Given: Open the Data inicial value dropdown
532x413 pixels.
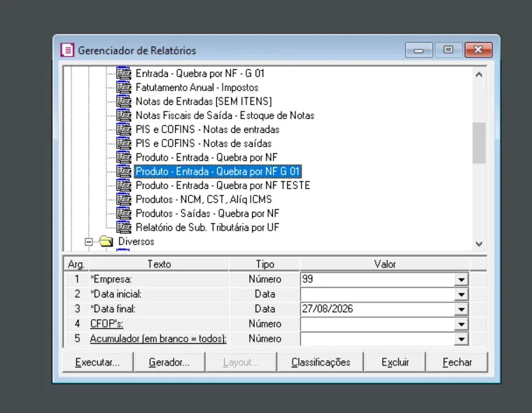Looking at the screenshot, I should pyautogui.click(x=461, y=295).
